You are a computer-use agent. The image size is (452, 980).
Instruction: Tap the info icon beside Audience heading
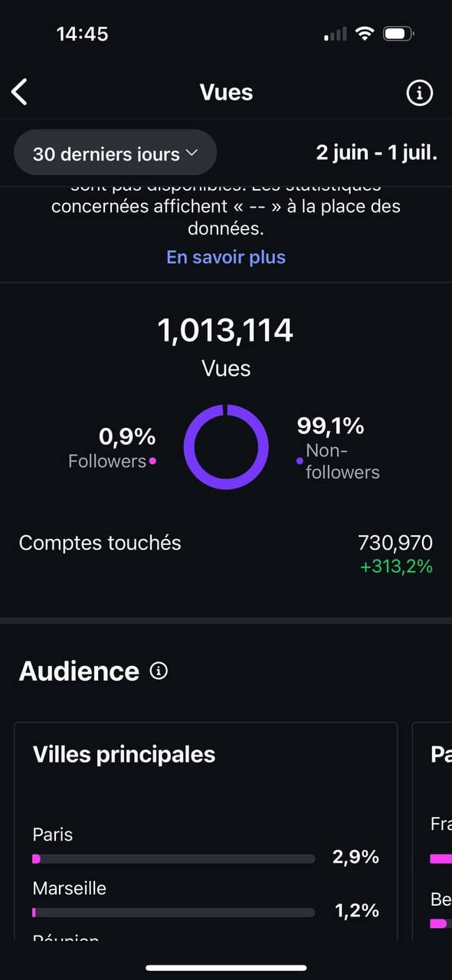click(x=159, y=671)
